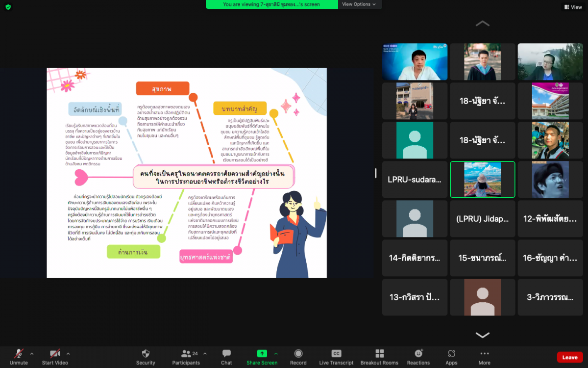
Task: Open the Apps icon
Action: (451, 353)
